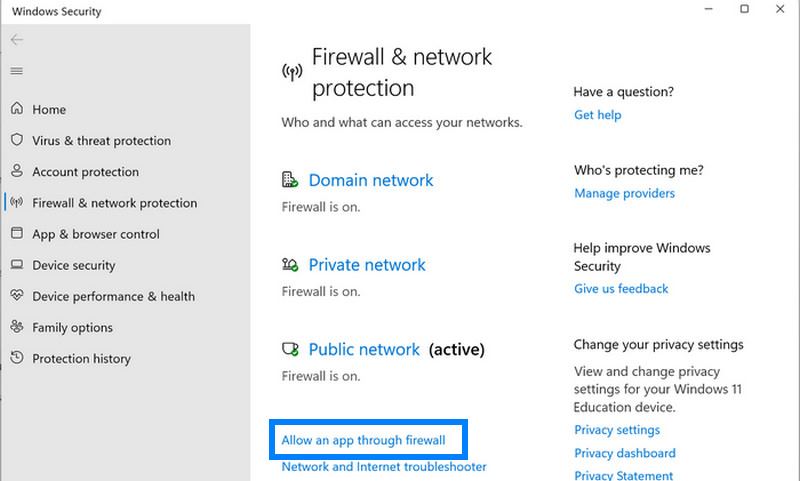Open Private network settings link

(367, 265)
